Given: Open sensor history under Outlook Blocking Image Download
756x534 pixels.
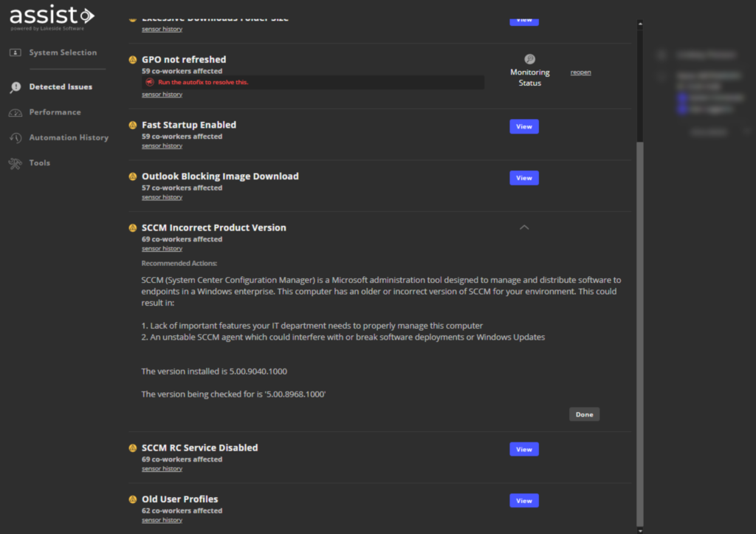Looking at the screenshot, I should tap(162, 197).
